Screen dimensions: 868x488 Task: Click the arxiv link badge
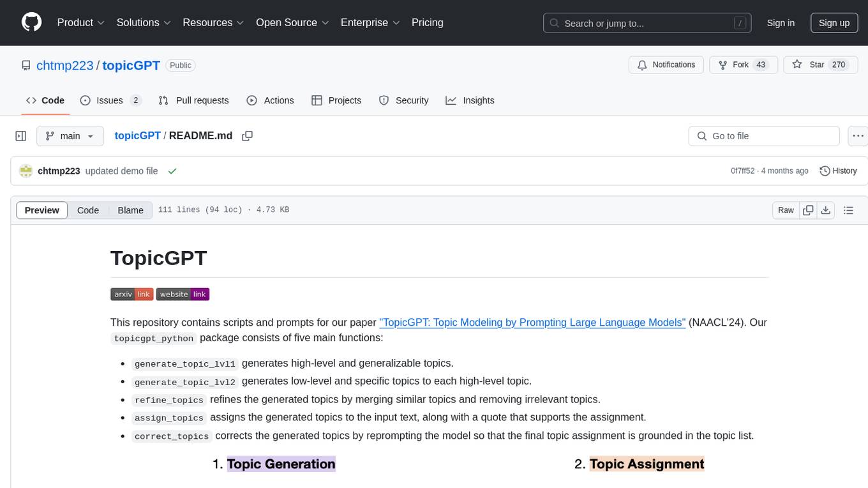pyautogui.click(x=131, y=294)
